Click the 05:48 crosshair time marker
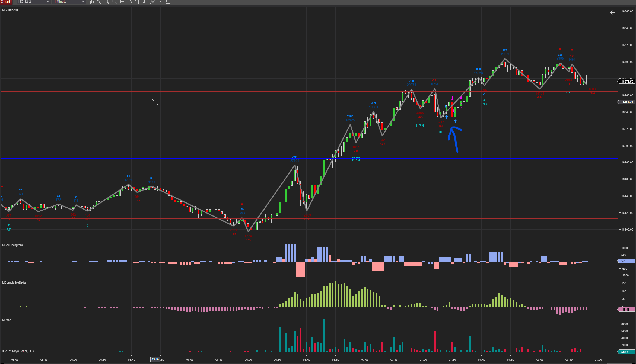636x364 pixels. 155,360
